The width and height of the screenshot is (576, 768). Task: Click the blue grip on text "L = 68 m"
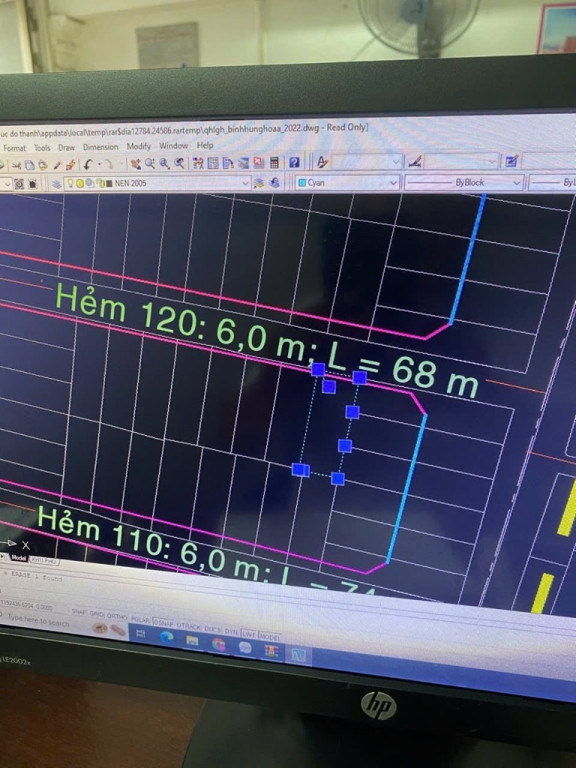[360, 377]
